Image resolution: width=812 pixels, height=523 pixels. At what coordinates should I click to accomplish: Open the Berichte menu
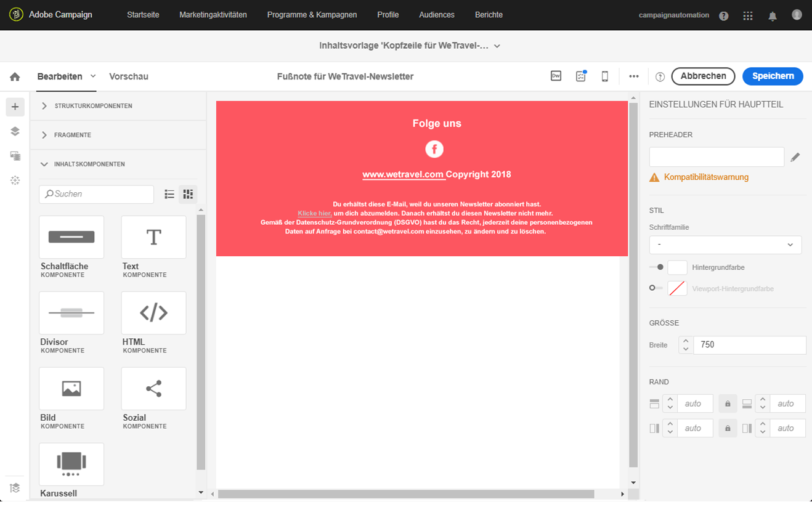tap(489, 15)
